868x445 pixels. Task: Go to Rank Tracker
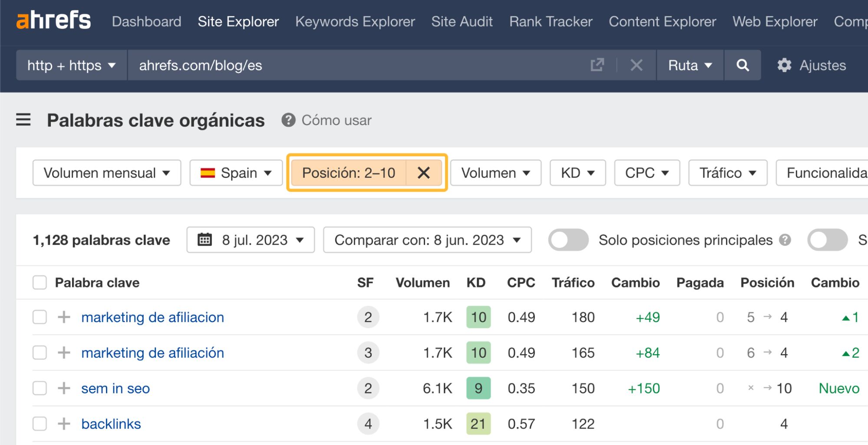pyautogui.click(x=551, y=21)
